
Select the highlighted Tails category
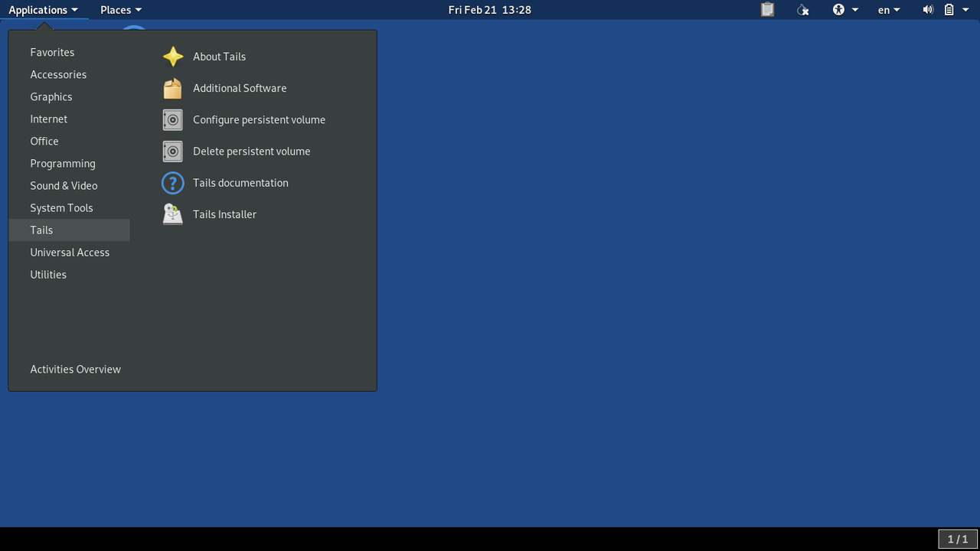(69, 230)
